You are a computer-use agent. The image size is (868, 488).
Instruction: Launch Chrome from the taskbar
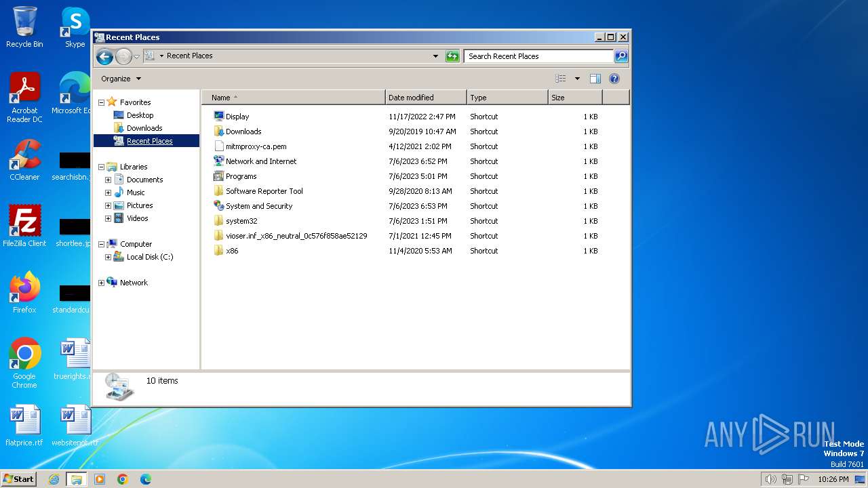(123, 479)
